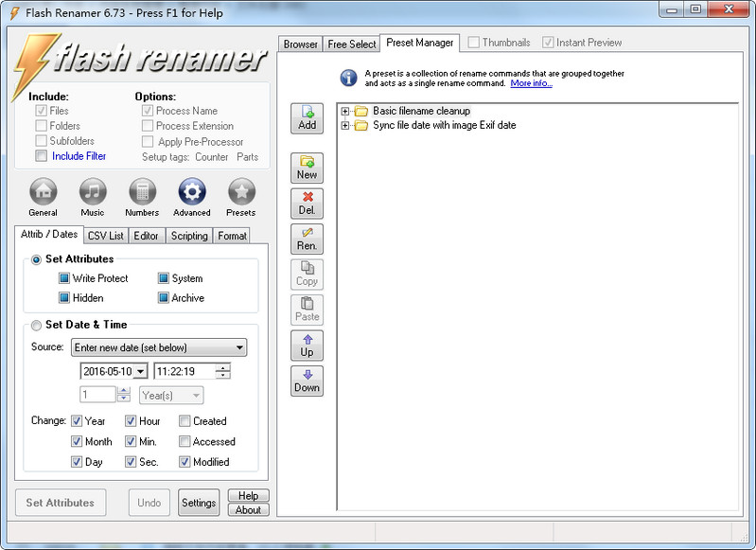Open the 2016-05-10 date picker dropdown
Viewport: 756px width, 550px height.
[x=140, y=371]
